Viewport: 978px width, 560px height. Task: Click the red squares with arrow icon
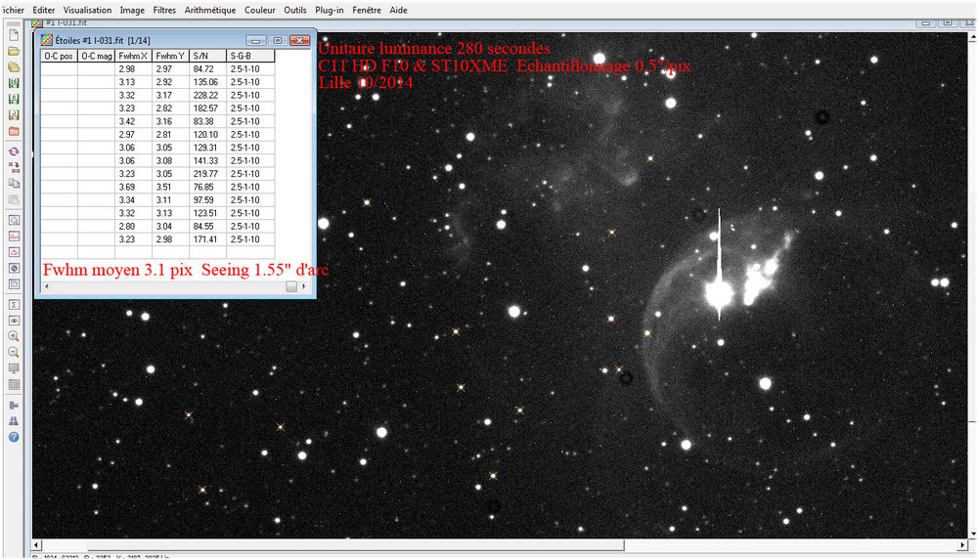tap(14, 168)
